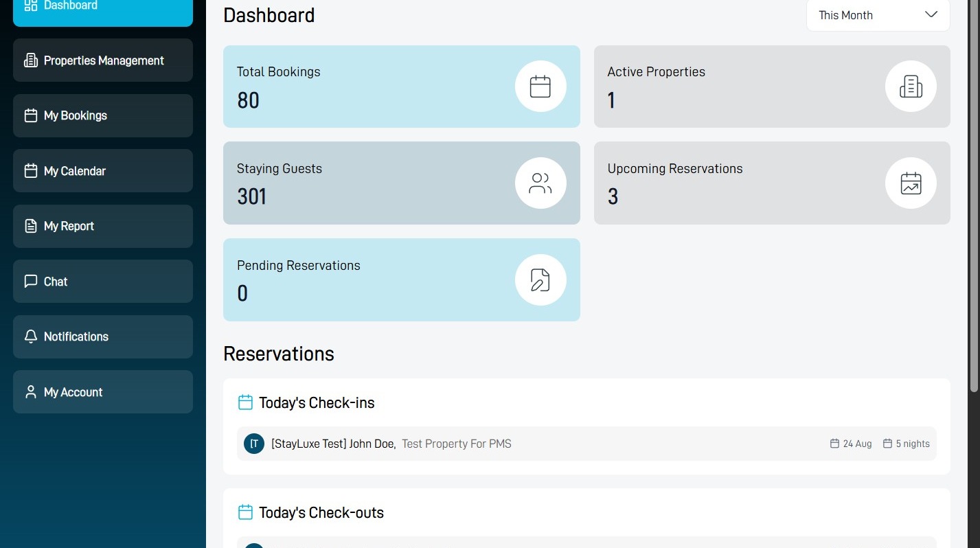Click the Active Properties building icon
Viewport: 980px width, 548px height.
(x=911, y=87)
